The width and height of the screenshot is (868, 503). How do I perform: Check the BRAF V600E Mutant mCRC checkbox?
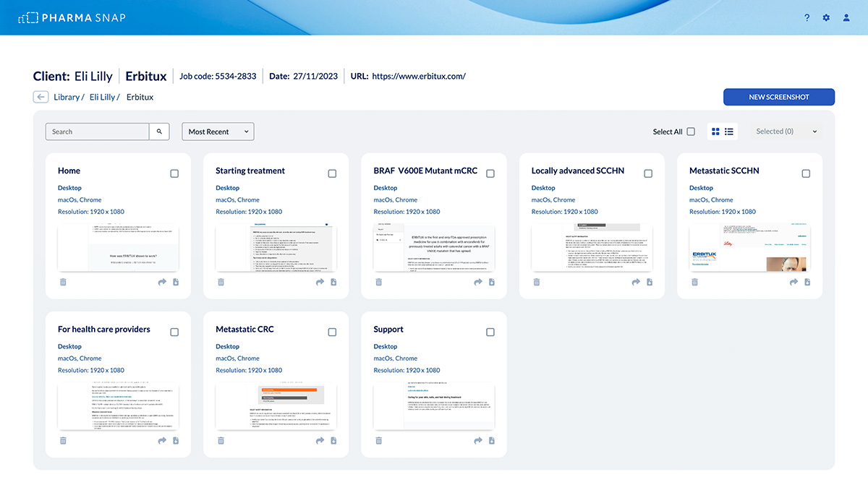(x=490, y=173)
